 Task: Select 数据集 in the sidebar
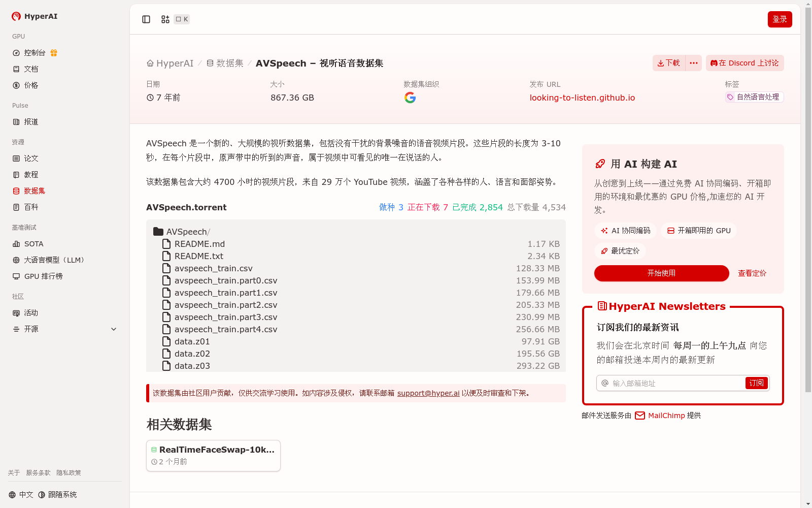pos(29,191)
